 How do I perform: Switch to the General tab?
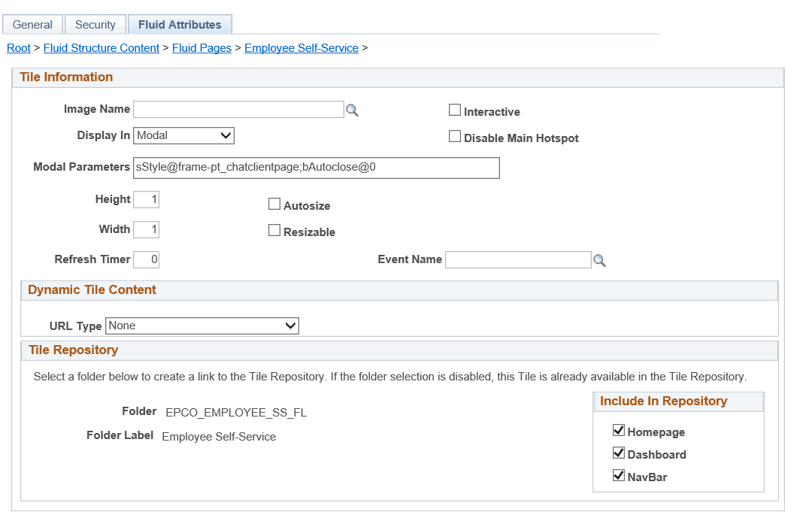[32, 24]
